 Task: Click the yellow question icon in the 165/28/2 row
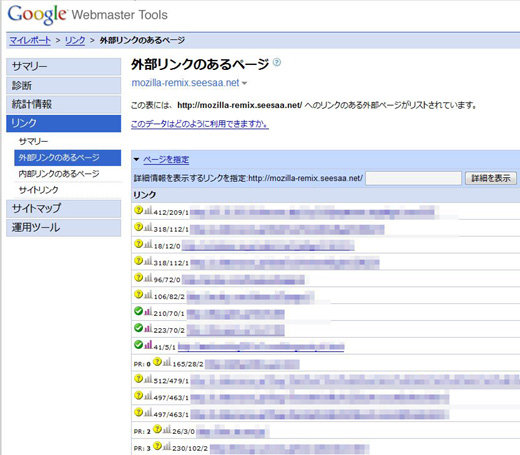click(157, 362)
